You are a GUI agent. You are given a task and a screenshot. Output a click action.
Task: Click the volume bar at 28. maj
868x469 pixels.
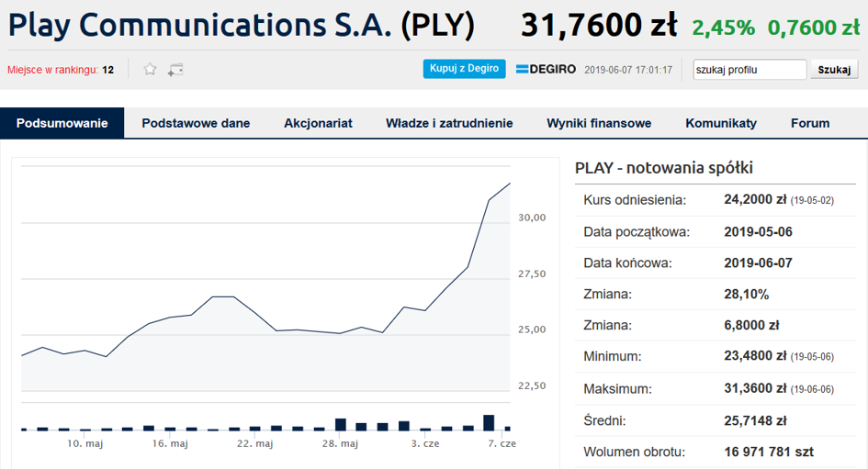tap(341, 424)
